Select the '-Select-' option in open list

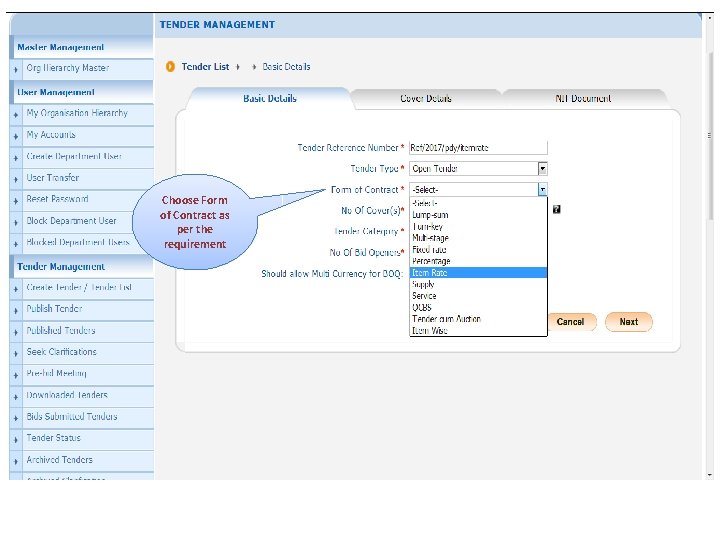click(x=478, y=203)
